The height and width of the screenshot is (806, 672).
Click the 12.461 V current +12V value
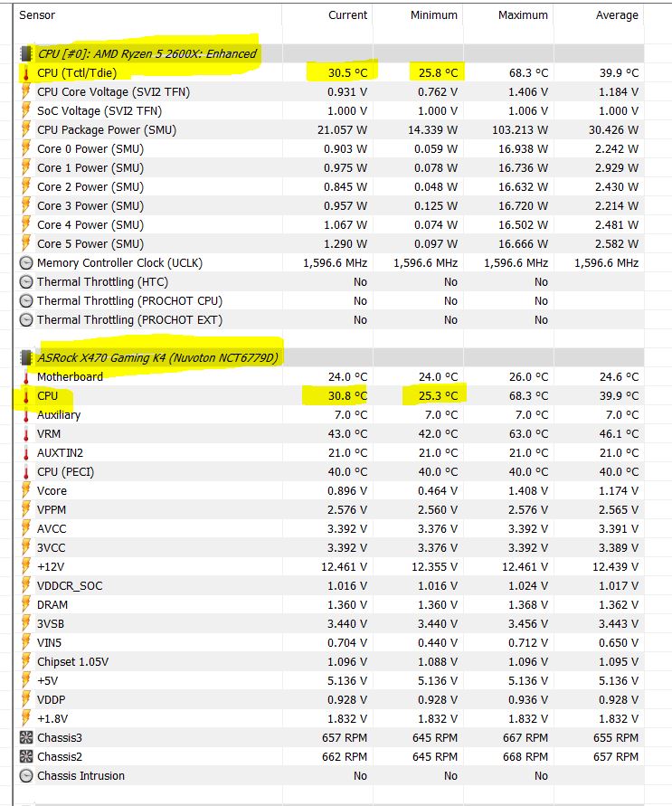345,567
